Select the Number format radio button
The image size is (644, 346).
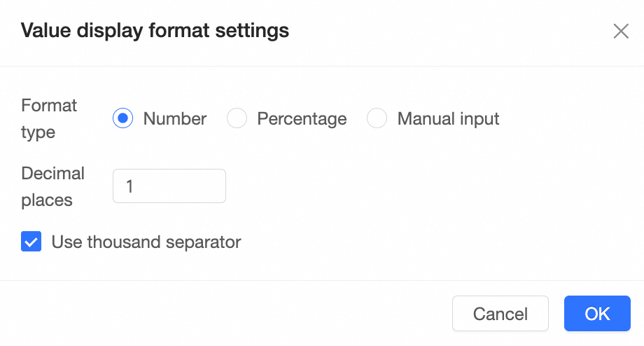coord(123,119)
